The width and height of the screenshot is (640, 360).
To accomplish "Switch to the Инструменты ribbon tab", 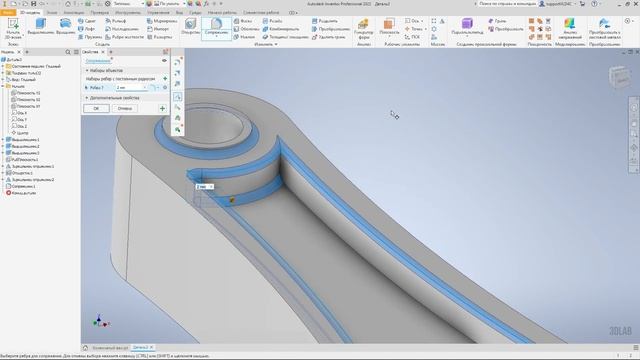I will tap(128, 13).
